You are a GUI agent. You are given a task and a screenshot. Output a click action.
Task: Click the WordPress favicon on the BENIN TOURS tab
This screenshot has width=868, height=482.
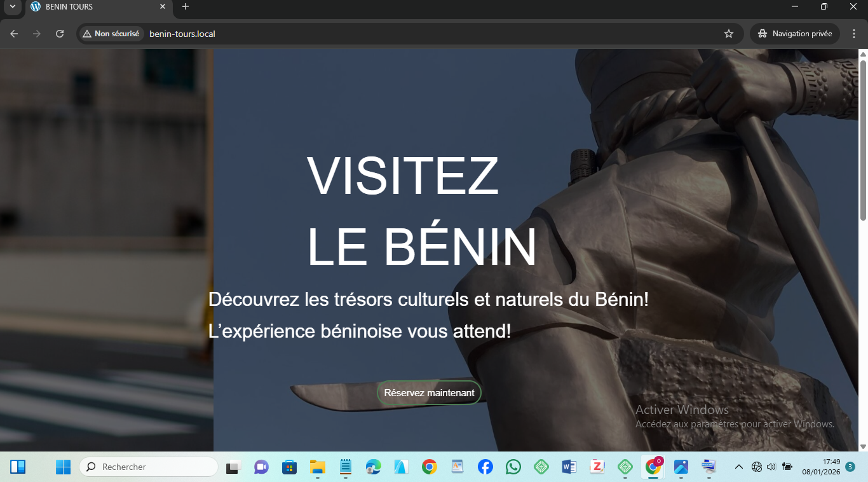click(36, 6)
